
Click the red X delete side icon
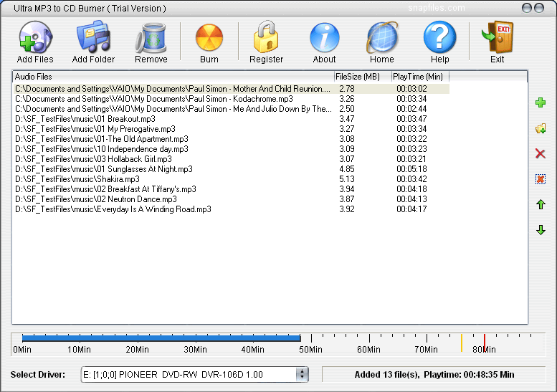[541, 153]
